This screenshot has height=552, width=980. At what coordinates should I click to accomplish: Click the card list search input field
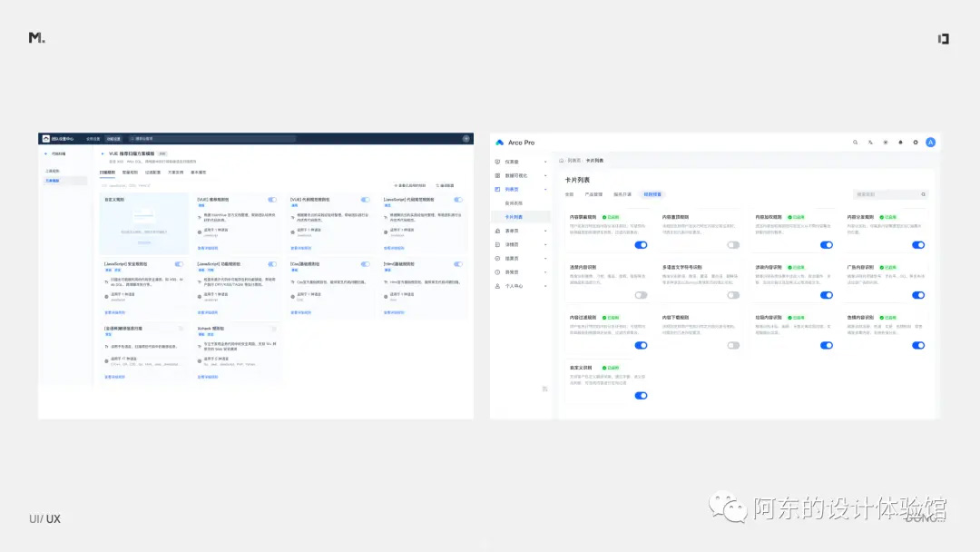891,194
